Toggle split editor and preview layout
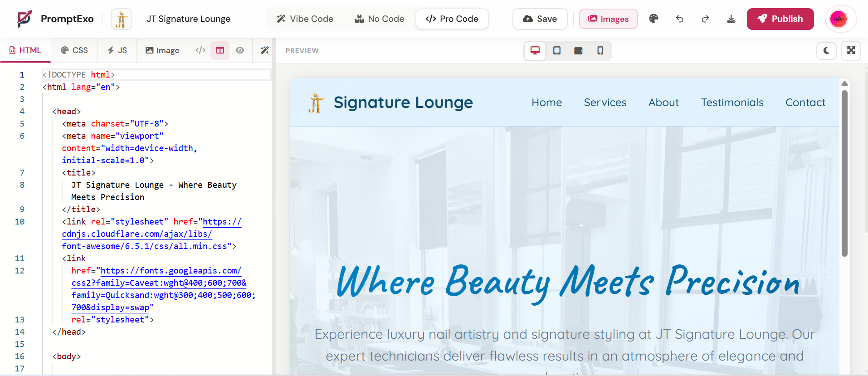Screen dimensions: 868x376 point(220,50)
